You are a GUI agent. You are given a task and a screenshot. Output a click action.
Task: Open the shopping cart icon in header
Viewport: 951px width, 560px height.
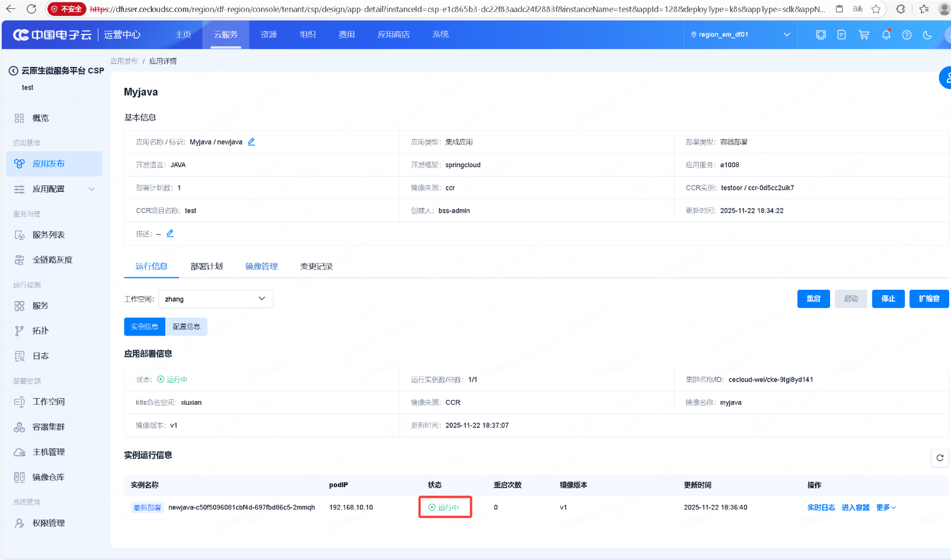tap(864, 35)
